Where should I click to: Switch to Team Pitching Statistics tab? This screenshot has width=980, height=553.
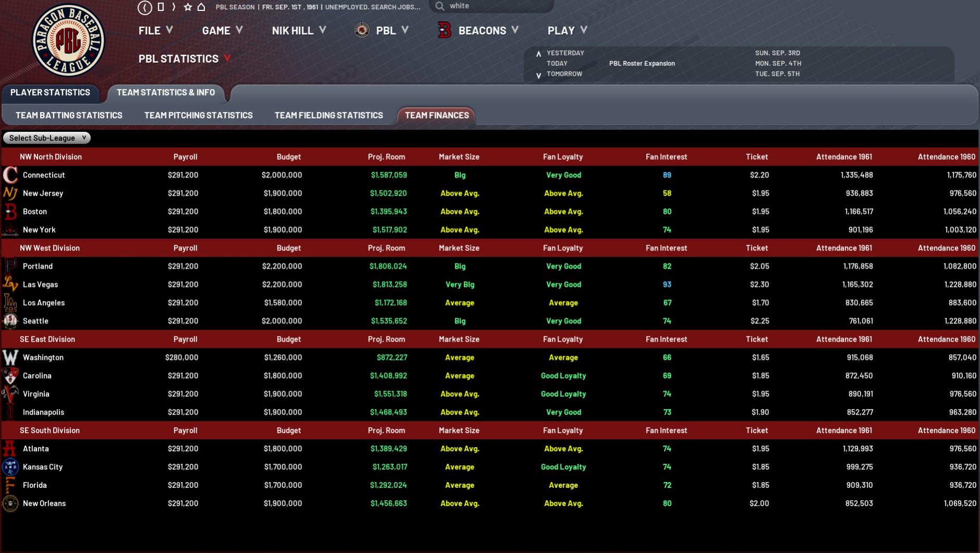(198, 115)
